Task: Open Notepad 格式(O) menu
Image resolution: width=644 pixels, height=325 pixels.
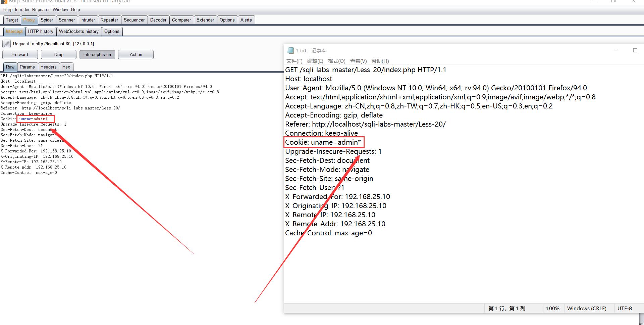Action: pos(336,61)
